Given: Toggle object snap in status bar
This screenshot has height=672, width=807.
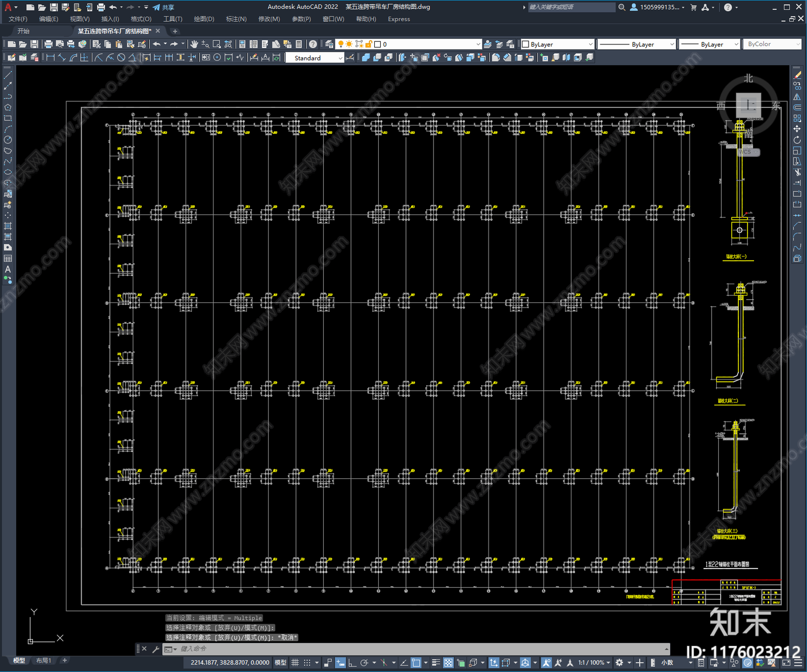Looking at the screenshot, I should tap(416, 662).
